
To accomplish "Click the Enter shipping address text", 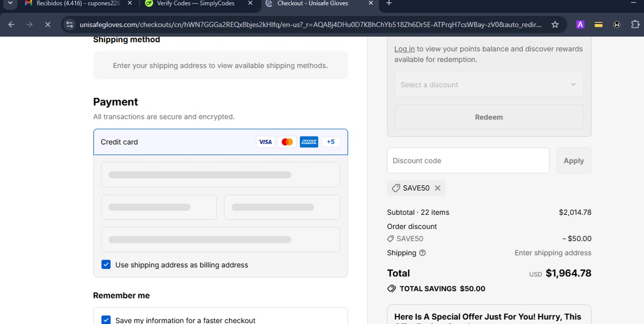I will (553, 253).
